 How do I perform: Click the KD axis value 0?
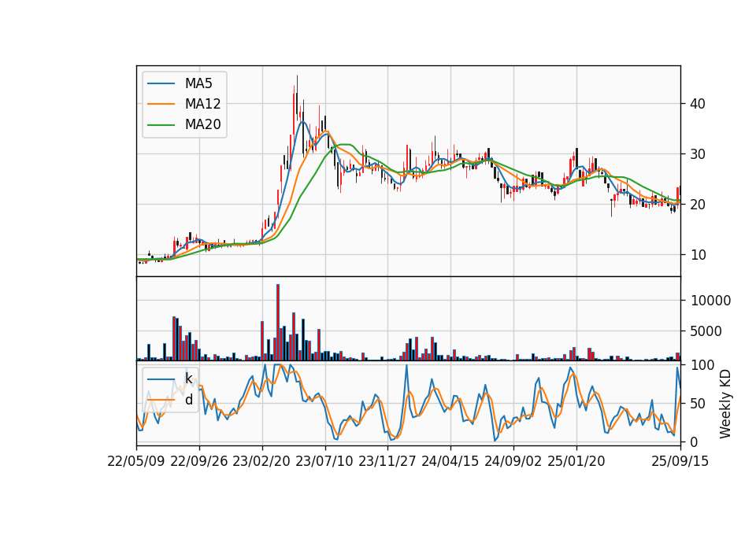click(x=695, y=441)
